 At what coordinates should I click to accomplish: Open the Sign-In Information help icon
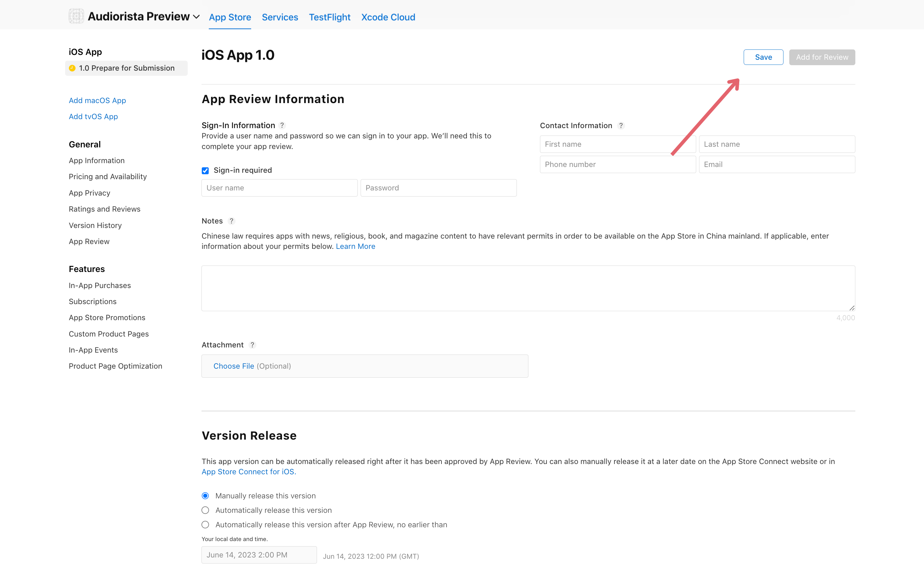coord(282,125)
